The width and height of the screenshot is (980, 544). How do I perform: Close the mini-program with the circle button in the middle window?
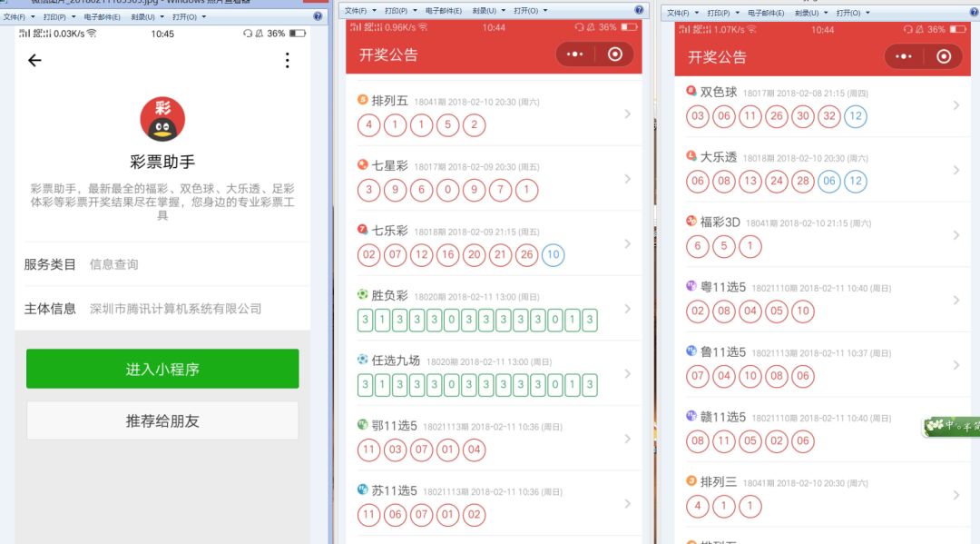click(x=615, y=54)
